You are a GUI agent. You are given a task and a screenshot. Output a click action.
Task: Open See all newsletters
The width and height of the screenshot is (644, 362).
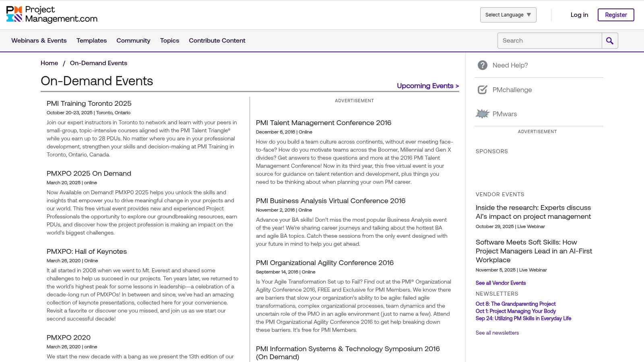pos(497,333)
